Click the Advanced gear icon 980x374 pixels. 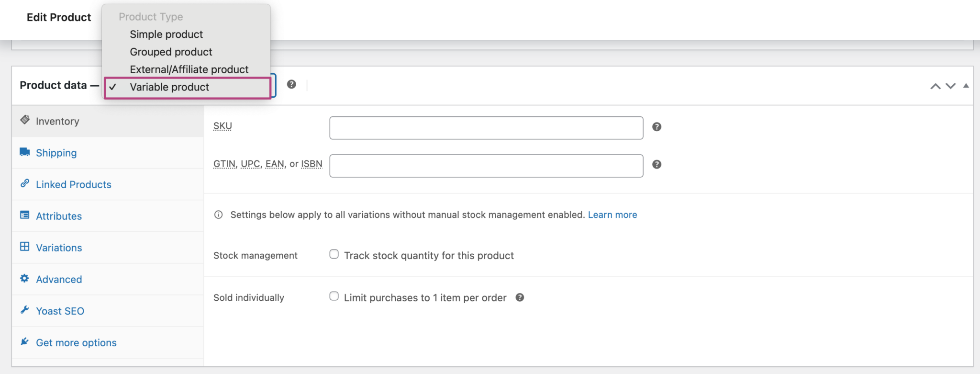coord(25,278)
